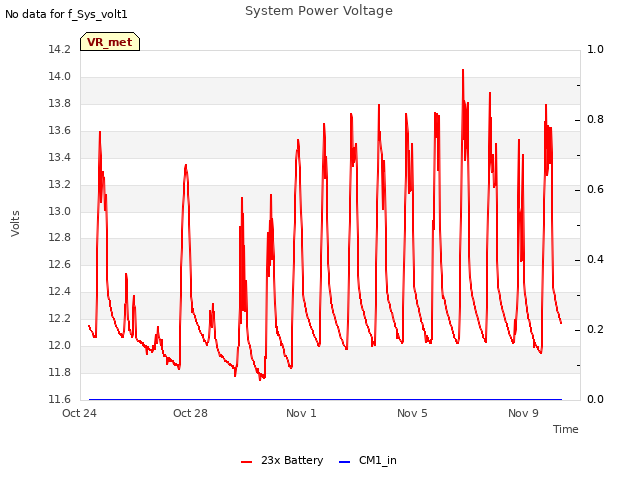
Task: Click the highest battery voltage peak above 14.0
Action: pyautogui.click(x=463, y=70)
